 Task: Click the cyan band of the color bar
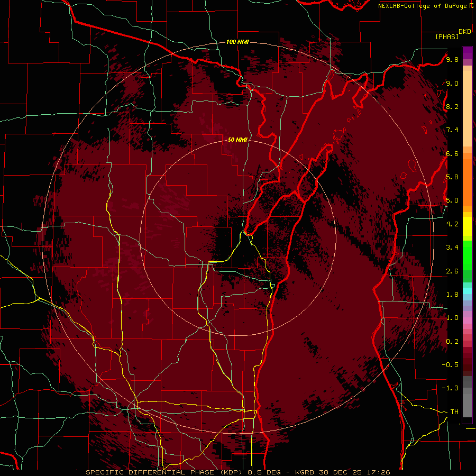(467, 291)
